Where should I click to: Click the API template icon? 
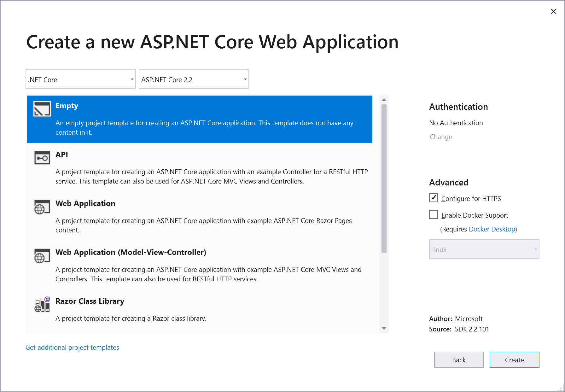click(x=42, y=158)
